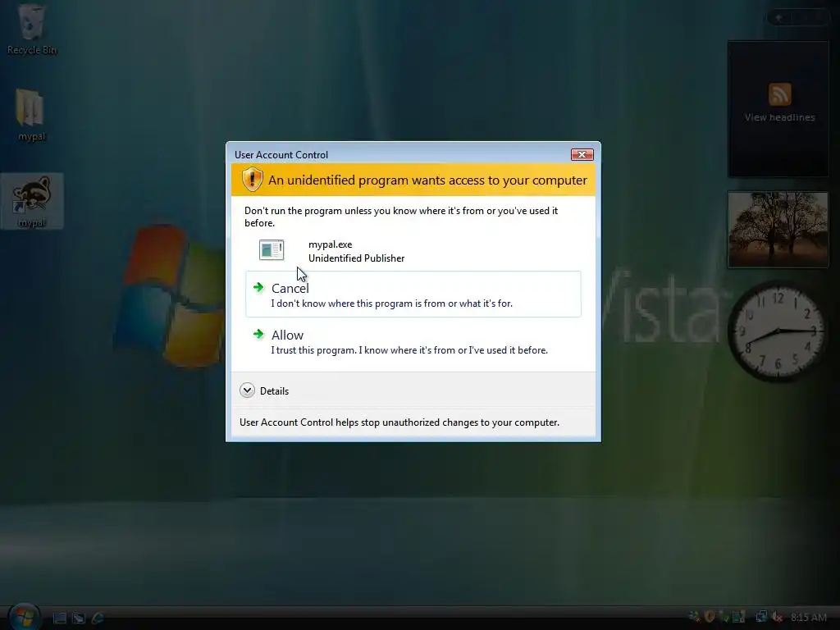Click the 8:15 AM taskbar clock

pyautogui.click(x=808, y=618)
